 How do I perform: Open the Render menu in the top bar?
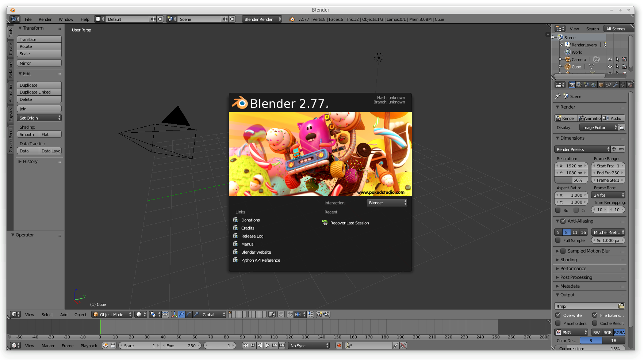click(x=45, y=19)
